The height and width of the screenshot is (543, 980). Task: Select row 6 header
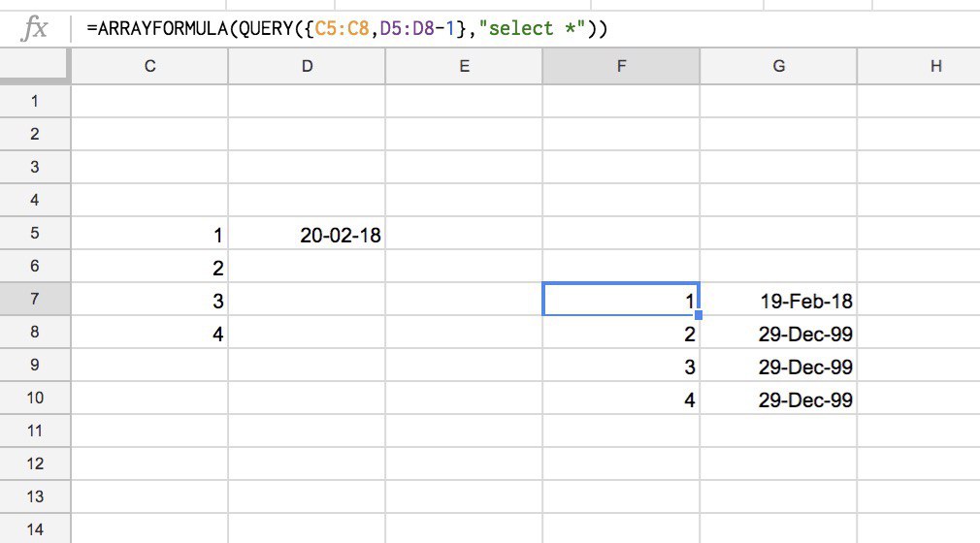click(x=35, y=266)
